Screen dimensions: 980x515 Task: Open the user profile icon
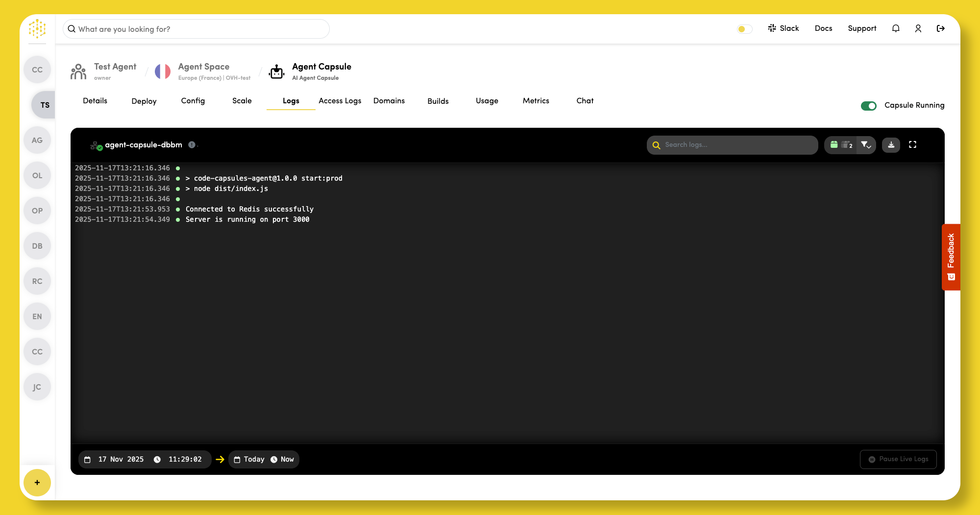[918, 28]
